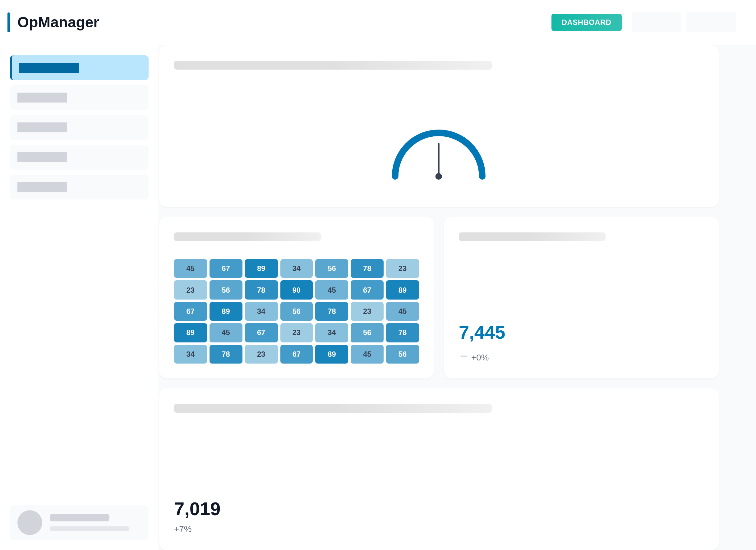Select the highlighted active sidebar item
Screen dimensions: 756x550
click(x=79, y=68)
